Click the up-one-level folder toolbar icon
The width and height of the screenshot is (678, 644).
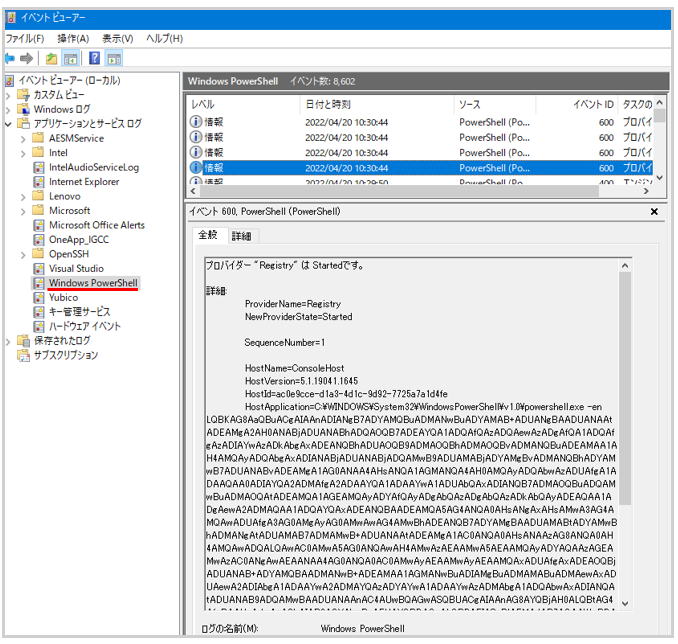51,58
